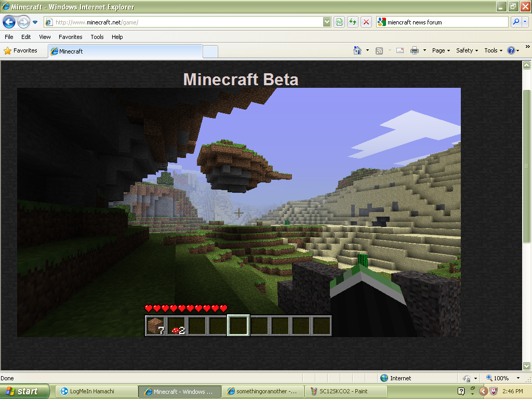Select the highlighted empty hotbar slot

pyautogui.click(x=238, y=326)
